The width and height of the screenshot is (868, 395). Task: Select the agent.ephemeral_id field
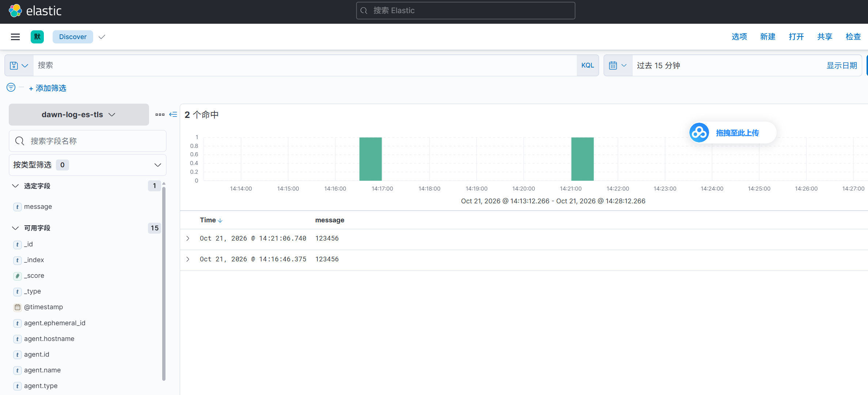pos(54,323)
